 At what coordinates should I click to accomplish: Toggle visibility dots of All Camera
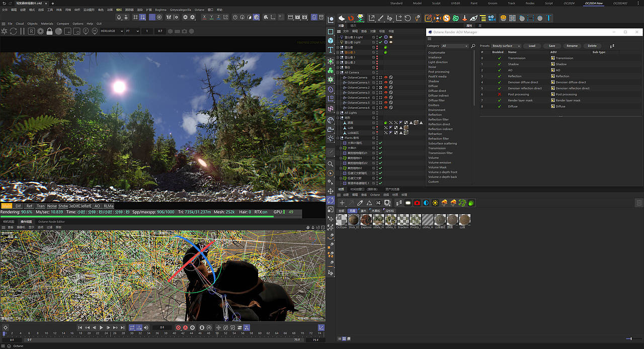pyautogui.click(x=377, y=72)
